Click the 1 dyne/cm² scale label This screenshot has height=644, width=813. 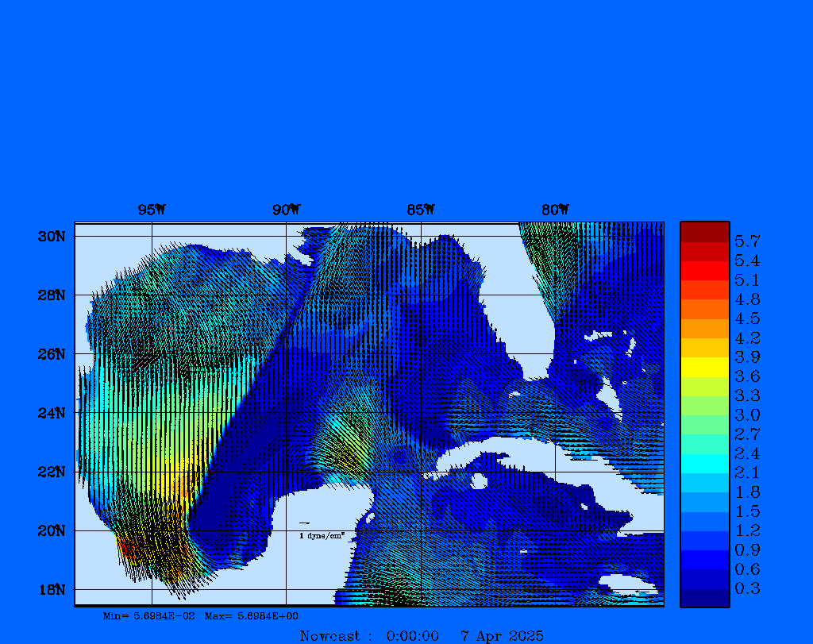pyautogui.click(x=322, y=536)
